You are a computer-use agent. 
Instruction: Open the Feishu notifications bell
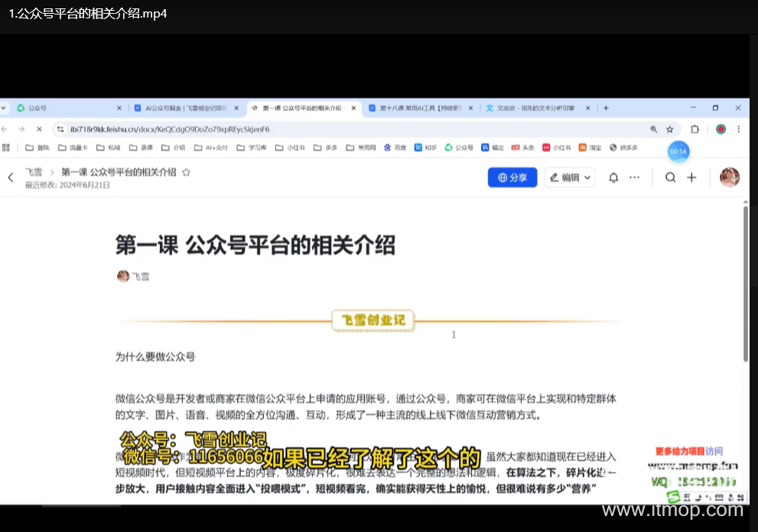pyautogui.click(x=613, y=177)
